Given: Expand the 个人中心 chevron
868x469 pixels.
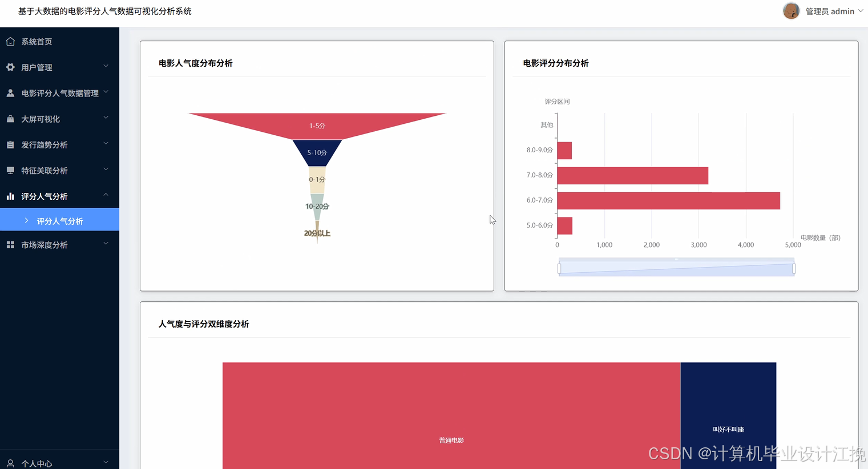Looking at the screenshot, I should 106,462.
